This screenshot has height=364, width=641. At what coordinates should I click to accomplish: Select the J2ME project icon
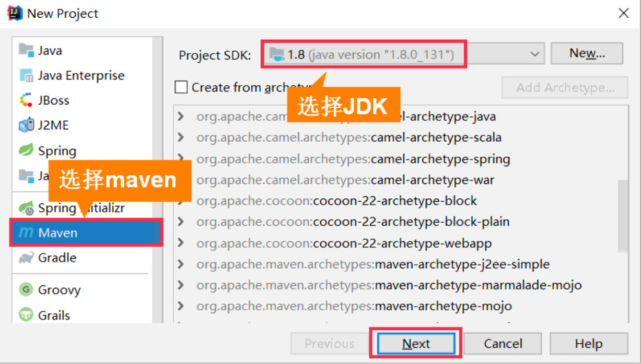pyautogui.click(x=26, y=125)
